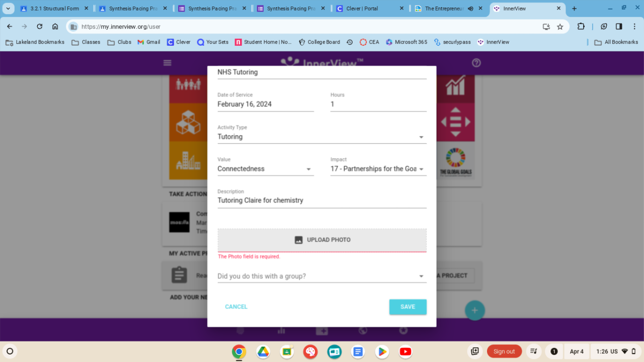Expand the Lakeland Bookmarks folder
The height and width of the screenshot is (362, 644).
point(35,42)
